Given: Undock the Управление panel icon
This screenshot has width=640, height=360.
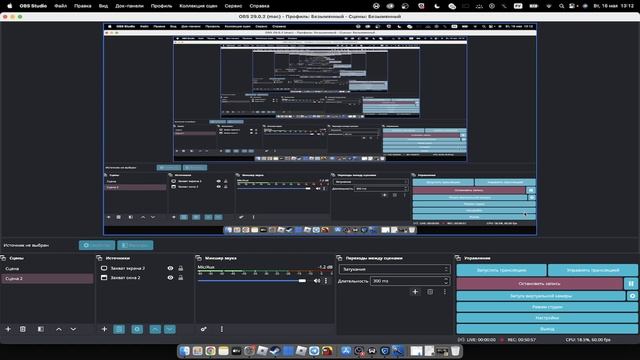Looking at the screenshot, I should (x=458, y=258).
